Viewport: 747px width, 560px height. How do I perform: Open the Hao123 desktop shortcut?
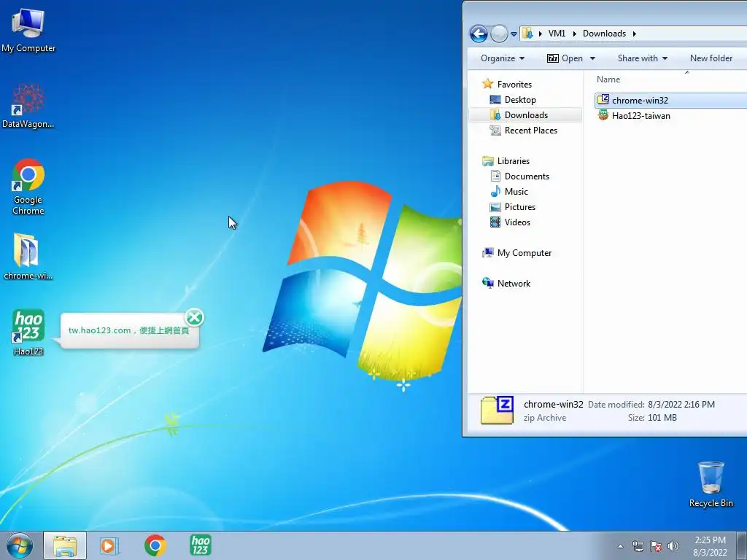point(28,332)
